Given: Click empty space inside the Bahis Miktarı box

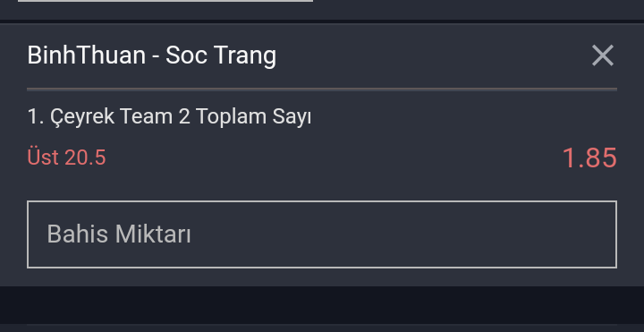Looking at the screenshot, I should [402, 234].
